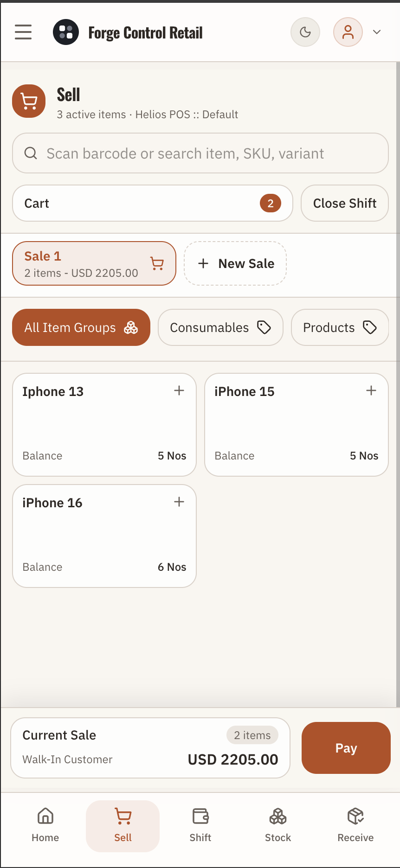Click the tag icon on Products
400x868 pixels.
click(370, 327)
